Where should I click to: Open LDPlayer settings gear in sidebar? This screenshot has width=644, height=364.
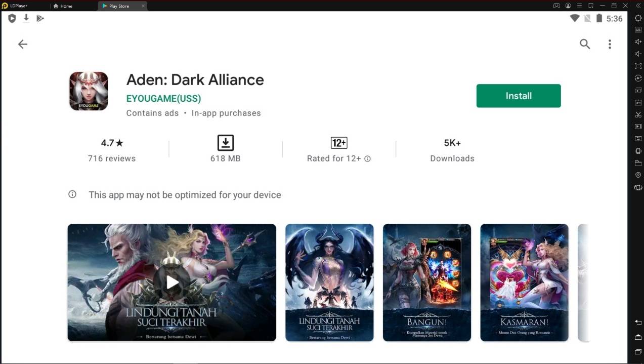pyautogui.click(x=638, y=18)
